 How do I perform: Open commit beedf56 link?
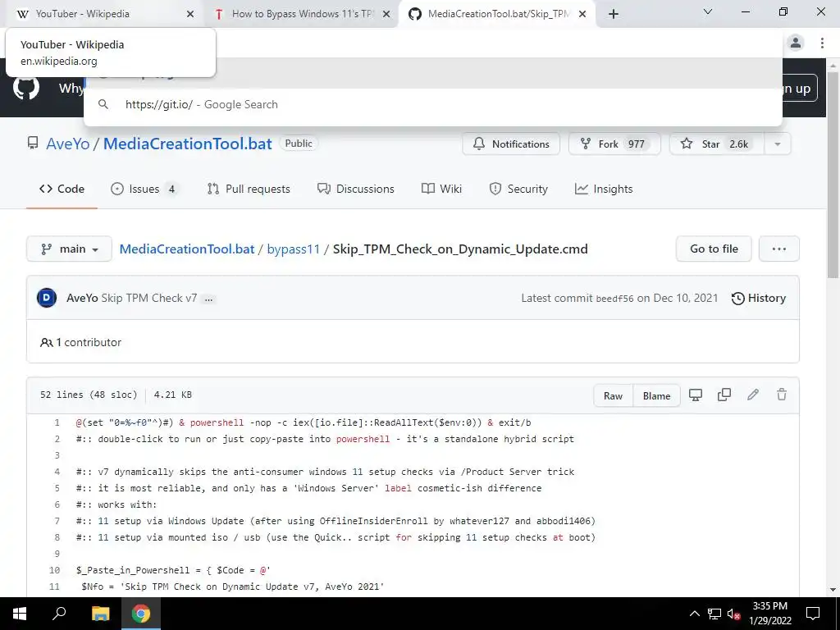pos(614,299)
